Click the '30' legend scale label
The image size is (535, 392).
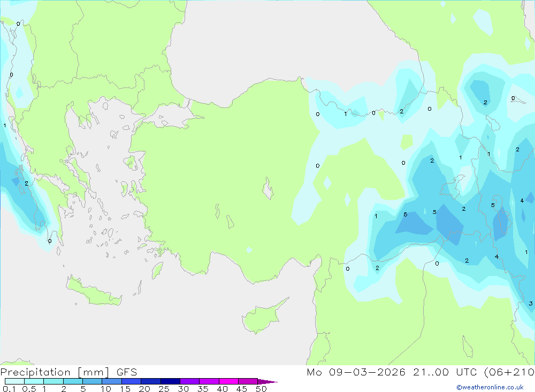(184, 389)
